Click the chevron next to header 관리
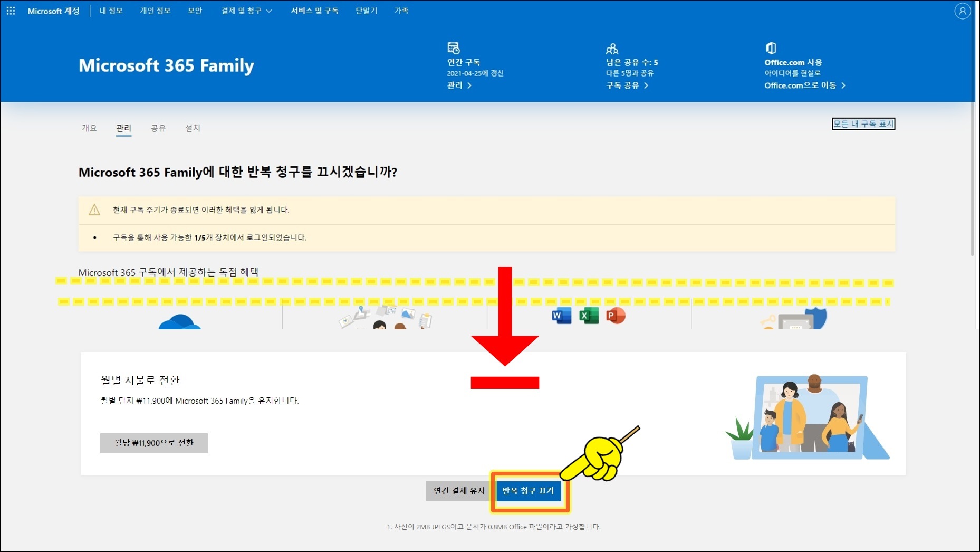The height and width of the screenshot is (552, 980). click(x=469, y=85)
